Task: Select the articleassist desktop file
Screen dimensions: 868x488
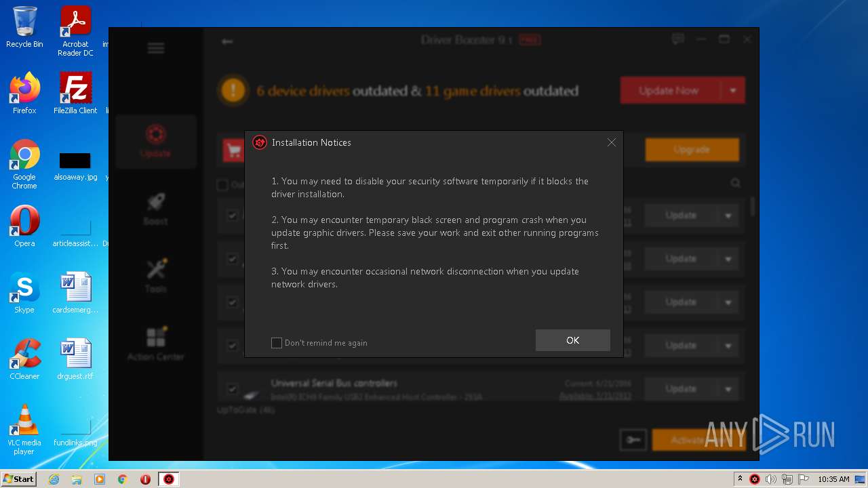Action: [75, 233]
